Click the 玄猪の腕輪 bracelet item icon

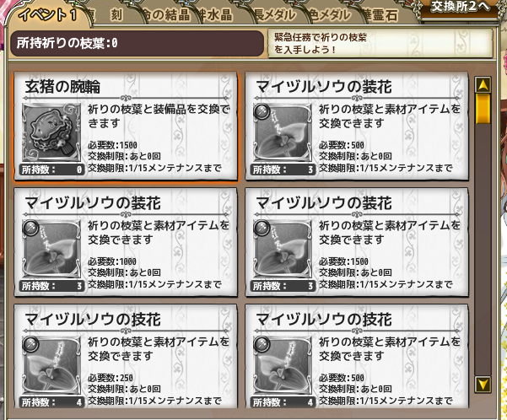[51, 132]
